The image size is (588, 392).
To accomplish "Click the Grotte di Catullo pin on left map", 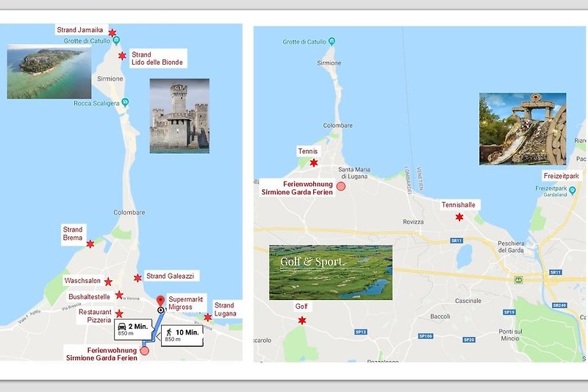I will (x=117, y=40).
